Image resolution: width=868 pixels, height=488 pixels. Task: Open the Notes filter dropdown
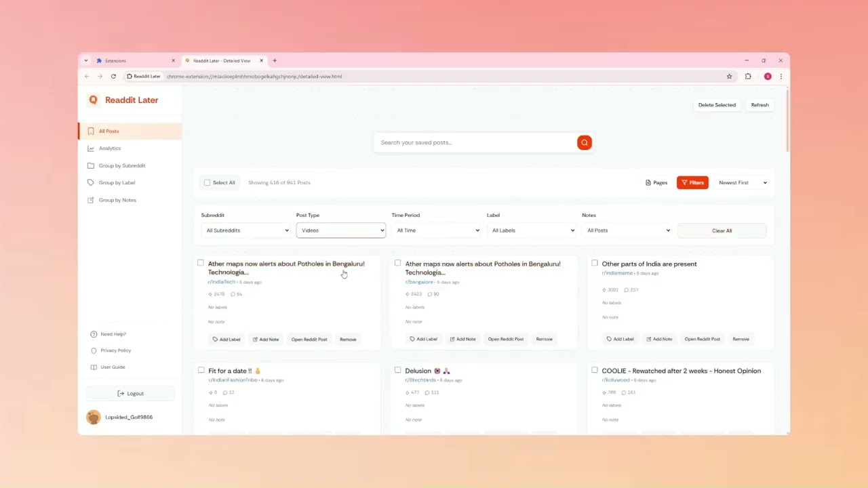tap(627, 230)
